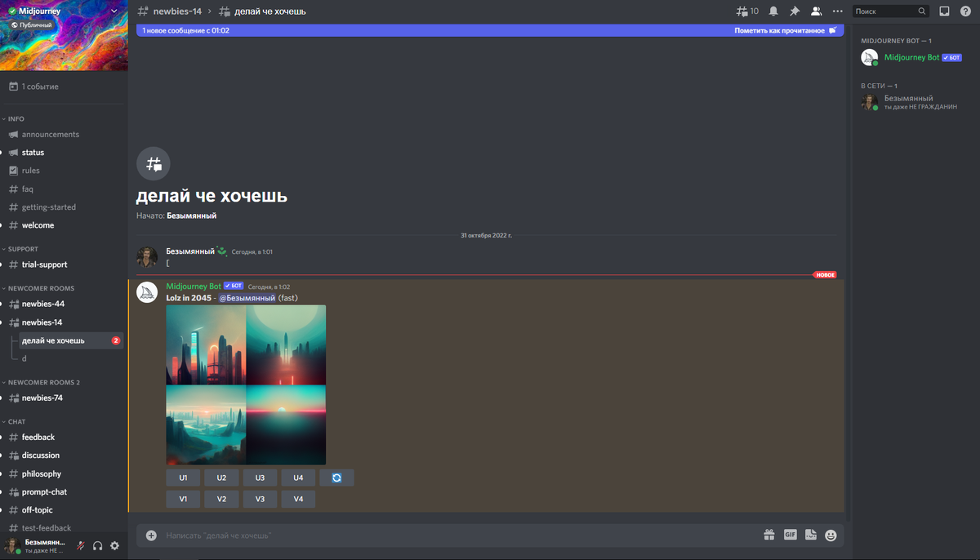
Task: Open the GIF picker
Action: tap(790, 536)
